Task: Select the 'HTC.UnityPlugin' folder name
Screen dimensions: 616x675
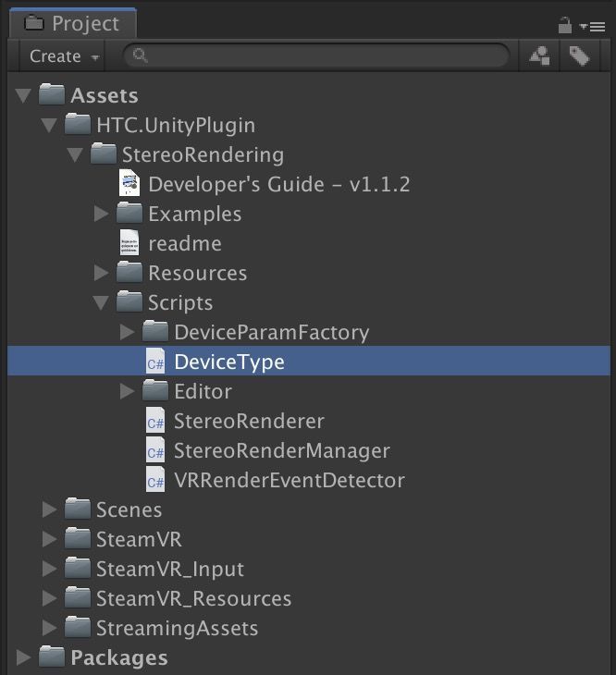Action: point(176,125)
